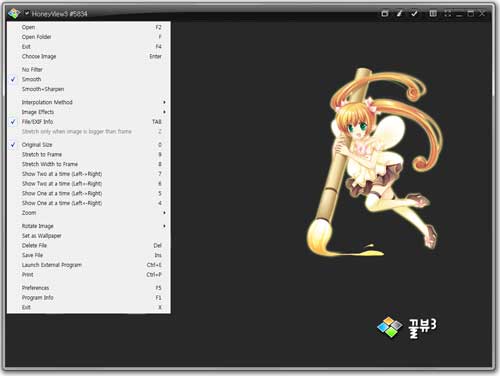Screen dimensions: 500x376
Task: Choose Open Folder from the menu
Action: 89,37
